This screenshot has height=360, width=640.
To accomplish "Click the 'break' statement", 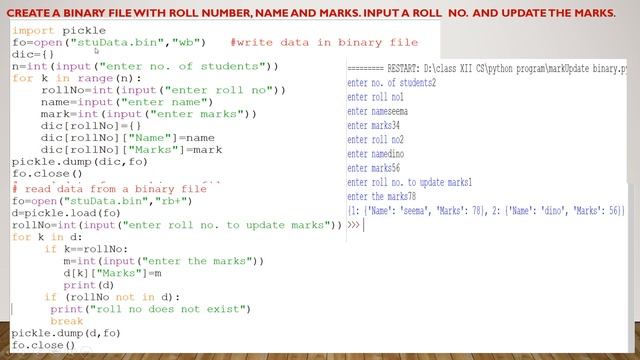I will 67,321.
